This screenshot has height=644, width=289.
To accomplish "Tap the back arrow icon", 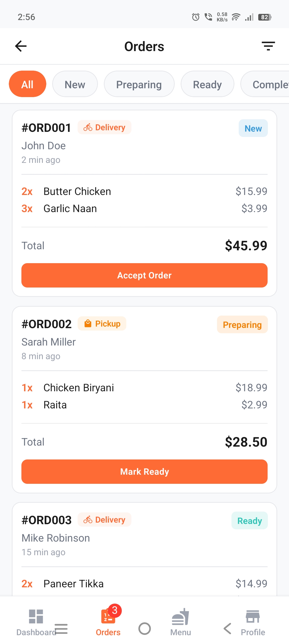I will pos(21,46).
